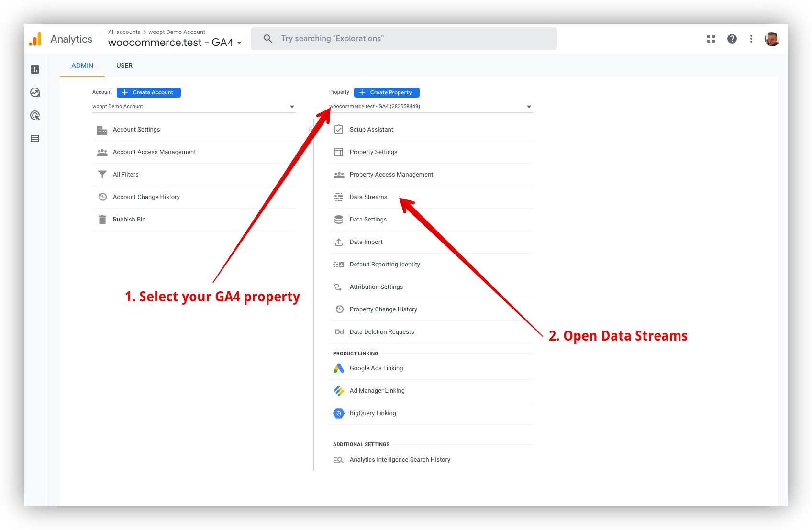Focus the Try searching Explorations field
Viewport: 812px width, 530px height.
coord(404,39)
